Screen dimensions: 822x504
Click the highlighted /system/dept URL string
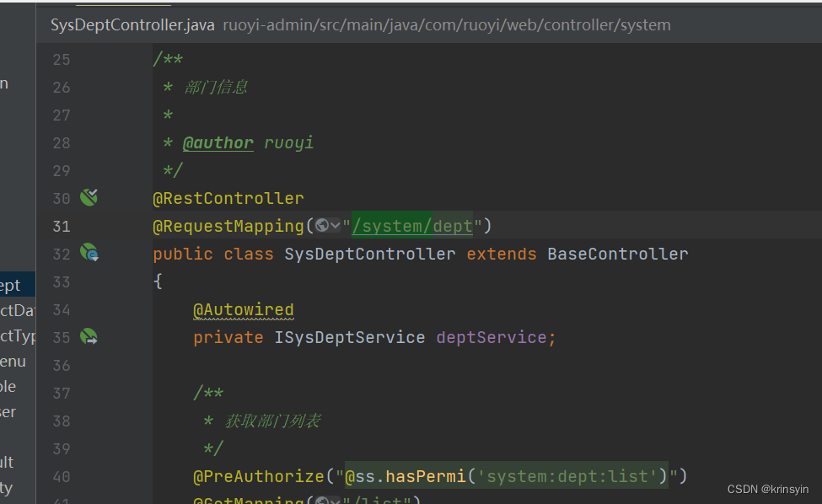412,225
